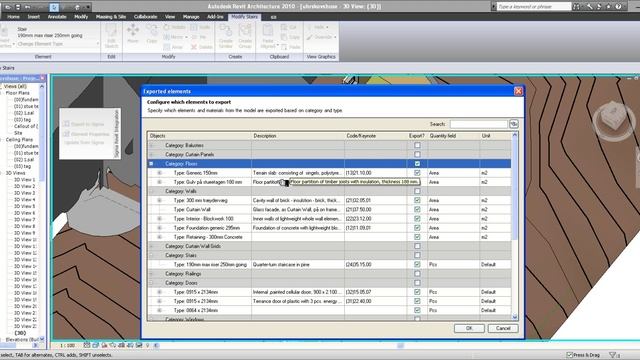Click the help question mark icon
This screenshot has height=360, width=640.
[618, 7]
